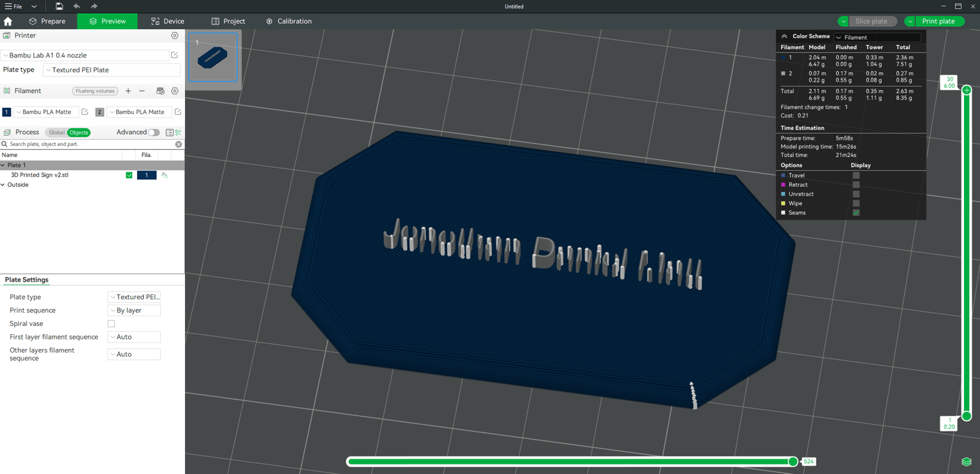980x474 pixels.
Task: Open First layer filament sequence dropdown
Action: pos(134,337)
